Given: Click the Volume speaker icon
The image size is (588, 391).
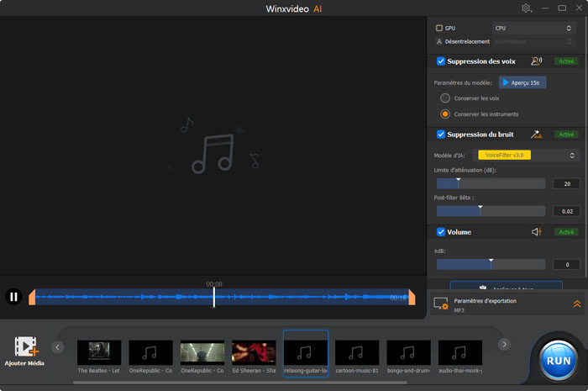Looking at the screenshot, I should [x=536, y=232].
